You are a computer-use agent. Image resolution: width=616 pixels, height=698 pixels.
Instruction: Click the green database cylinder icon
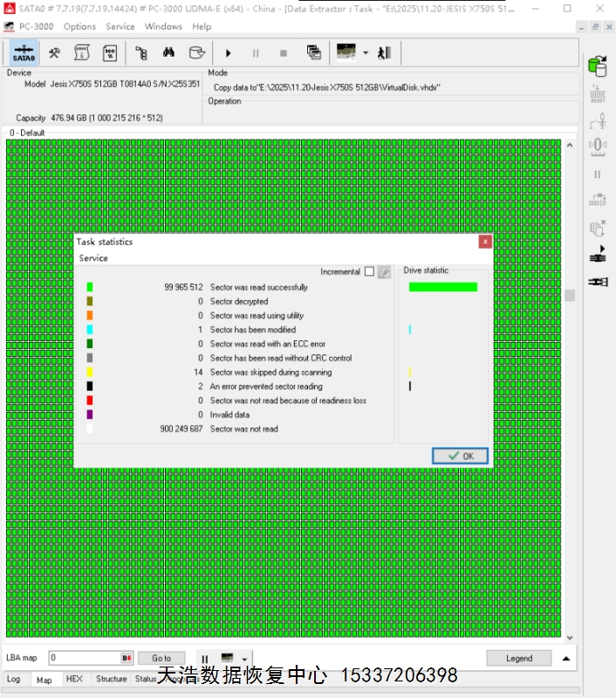(x=598, y=65)
